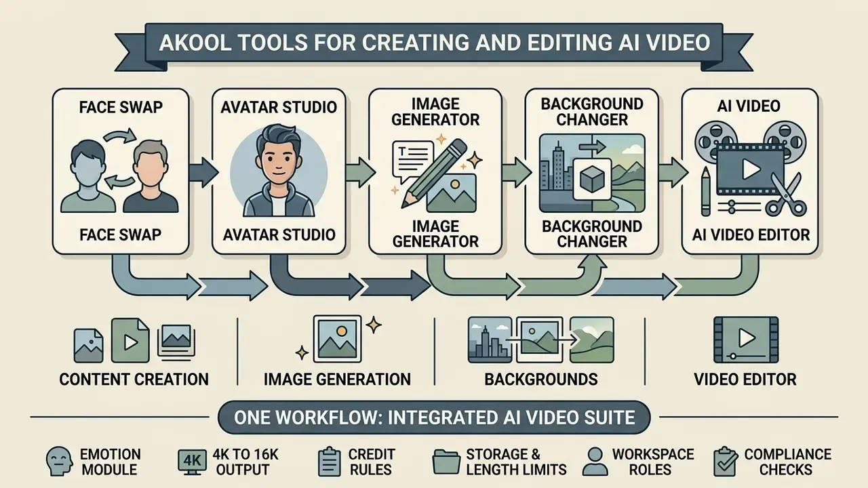The width and height of the screenshot is (868, 488).
Task: Select the cube icon in Background Changer card
Action: coord(592,180)
